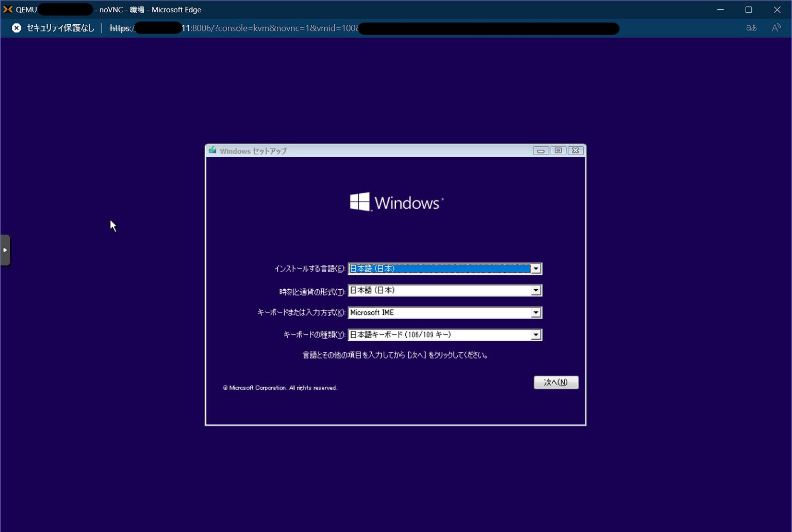Click the noVNC favicon in the title bar
792x532 pixels.
pos(7,9)
